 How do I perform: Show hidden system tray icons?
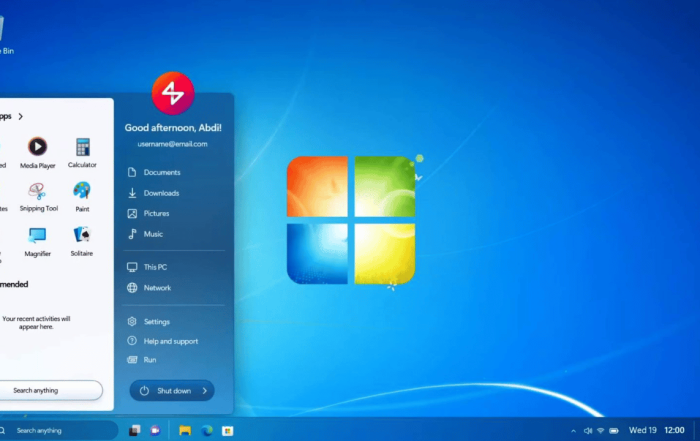(x=573, y=430)
